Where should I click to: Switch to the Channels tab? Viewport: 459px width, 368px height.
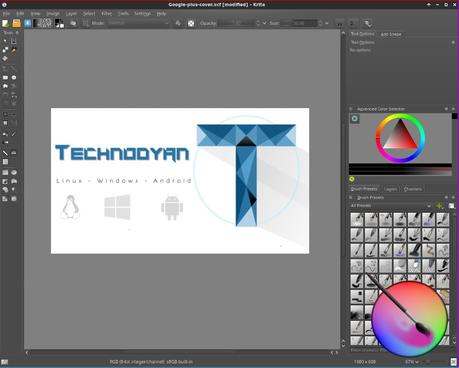click(413, 189)
